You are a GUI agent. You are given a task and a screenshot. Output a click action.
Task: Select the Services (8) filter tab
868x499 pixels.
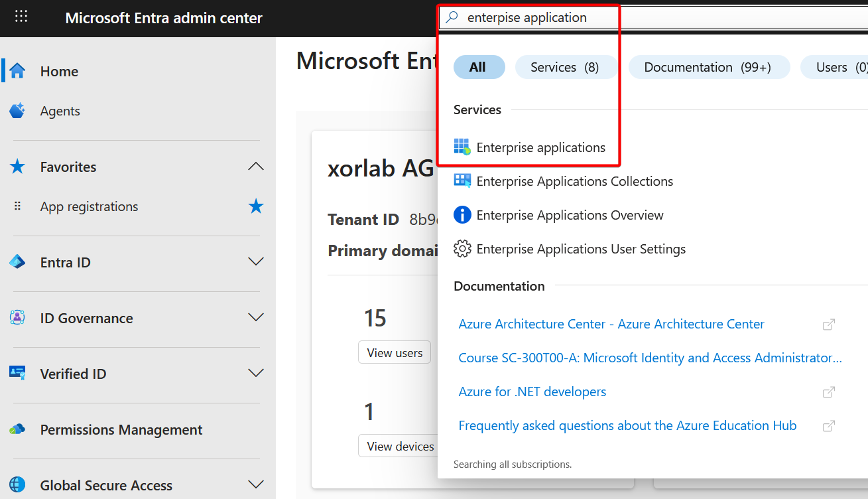[566, 67]
